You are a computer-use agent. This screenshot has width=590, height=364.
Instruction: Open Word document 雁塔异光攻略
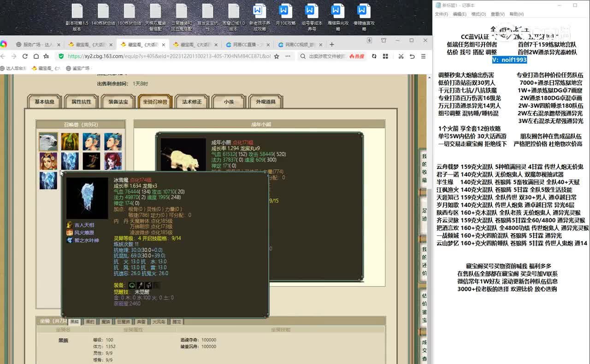click(x=338, y=18)
